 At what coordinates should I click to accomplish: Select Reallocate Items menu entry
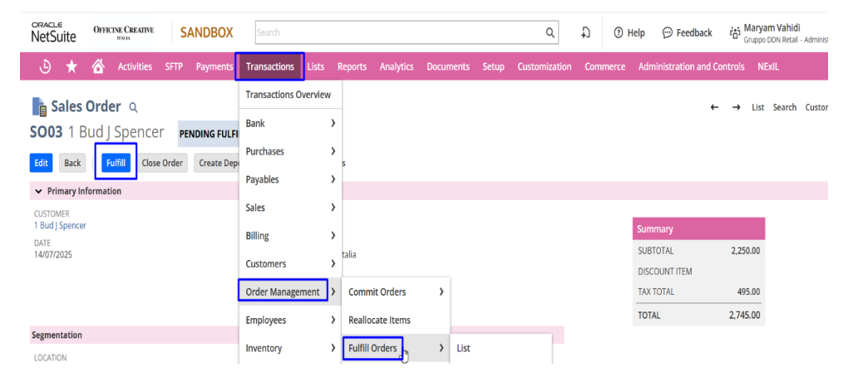pos(379,320)
